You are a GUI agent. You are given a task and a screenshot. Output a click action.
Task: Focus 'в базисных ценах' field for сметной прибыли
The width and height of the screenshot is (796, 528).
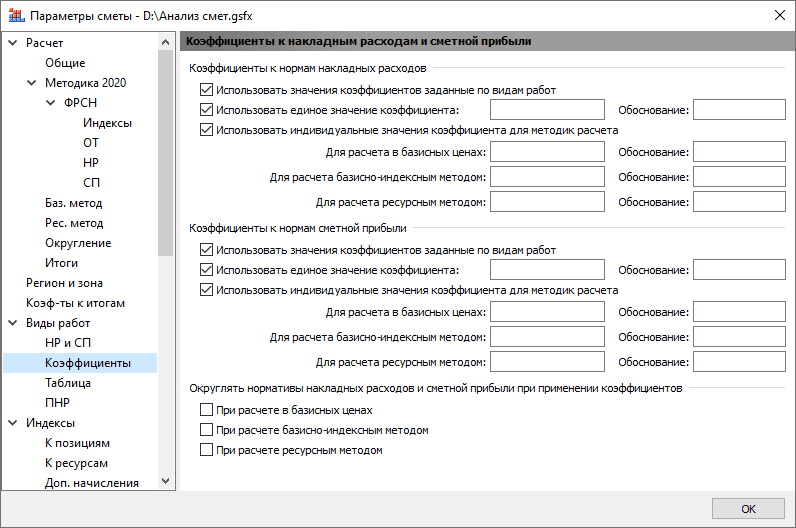coord(547,312)
